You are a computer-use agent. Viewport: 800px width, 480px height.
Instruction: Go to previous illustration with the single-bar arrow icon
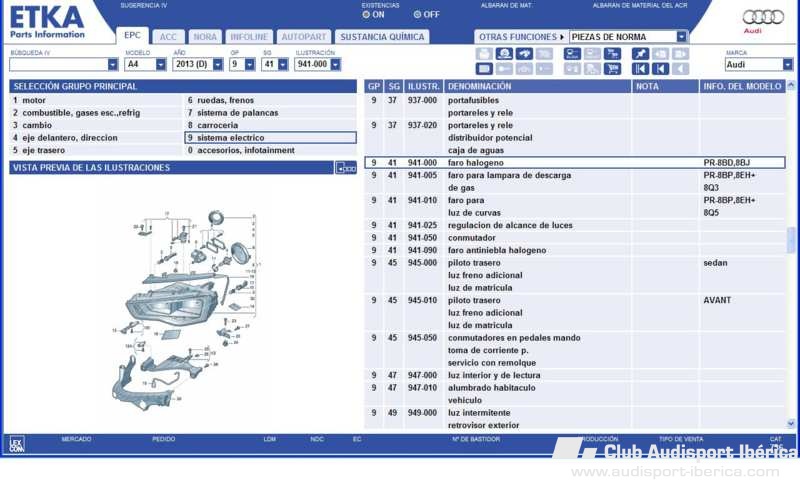(x=660, y=69)
